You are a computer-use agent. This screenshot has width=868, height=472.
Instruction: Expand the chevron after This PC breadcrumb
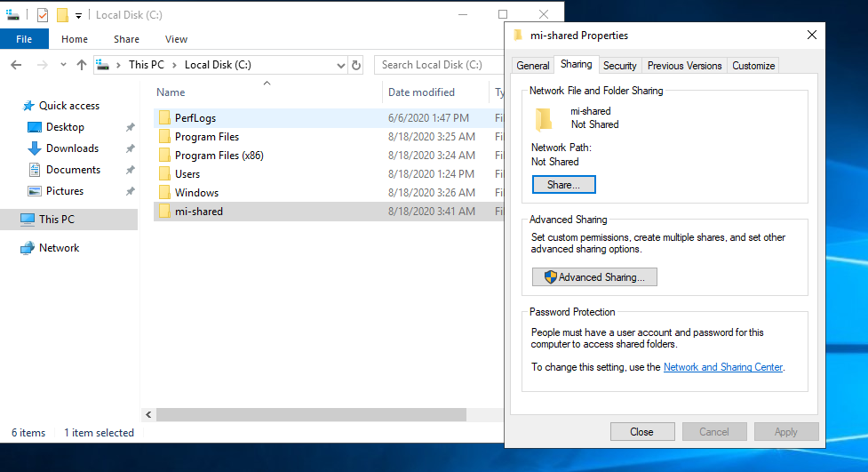click(x=174, y=66)
